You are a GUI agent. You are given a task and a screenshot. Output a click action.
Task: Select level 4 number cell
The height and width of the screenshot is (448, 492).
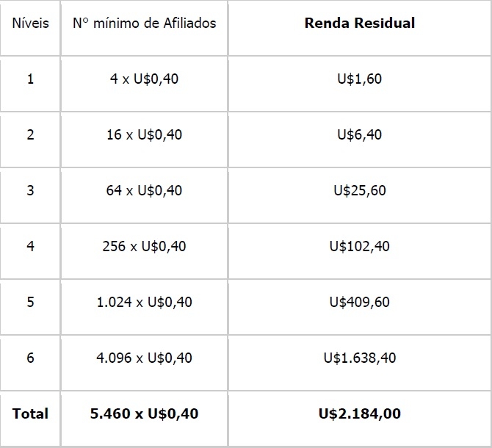click(30, 246)
